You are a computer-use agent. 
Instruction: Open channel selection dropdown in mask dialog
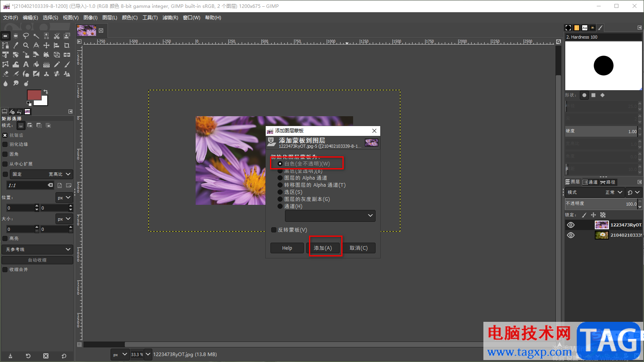point(330,216)
